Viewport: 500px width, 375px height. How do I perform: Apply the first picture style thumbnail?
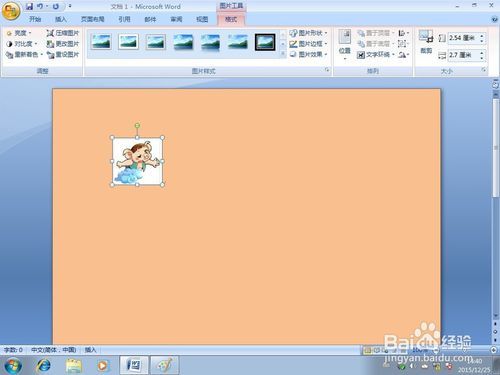(x=101, y=42)
